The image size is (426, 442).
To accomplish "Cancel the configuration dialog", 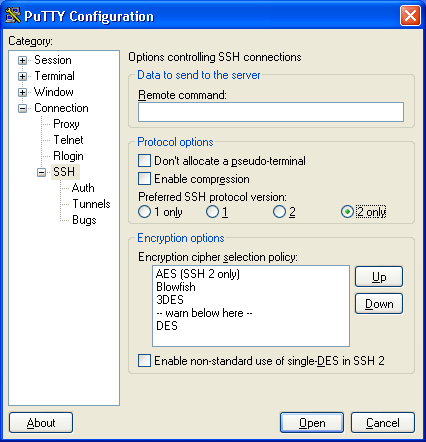I will [x=383, y=423].
